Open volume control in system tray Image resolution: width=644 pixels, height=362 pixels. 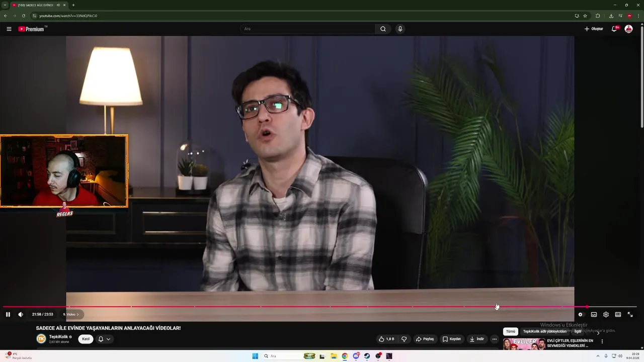(620, 356)
